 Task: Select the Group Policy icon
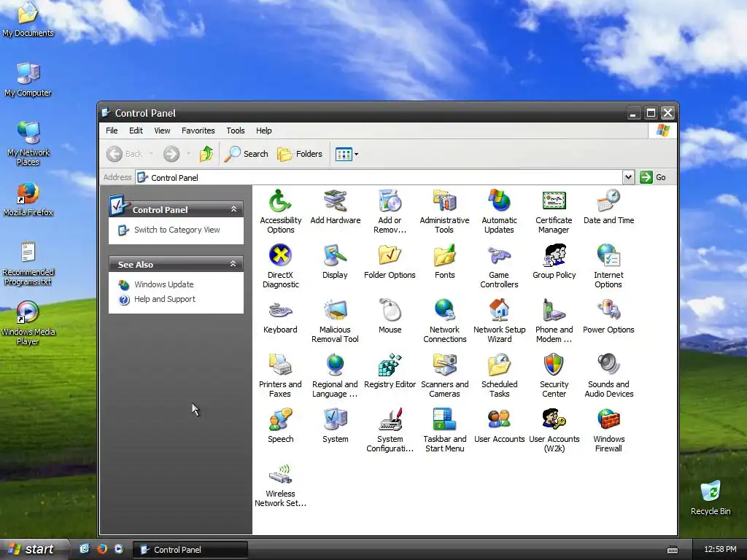554,262
